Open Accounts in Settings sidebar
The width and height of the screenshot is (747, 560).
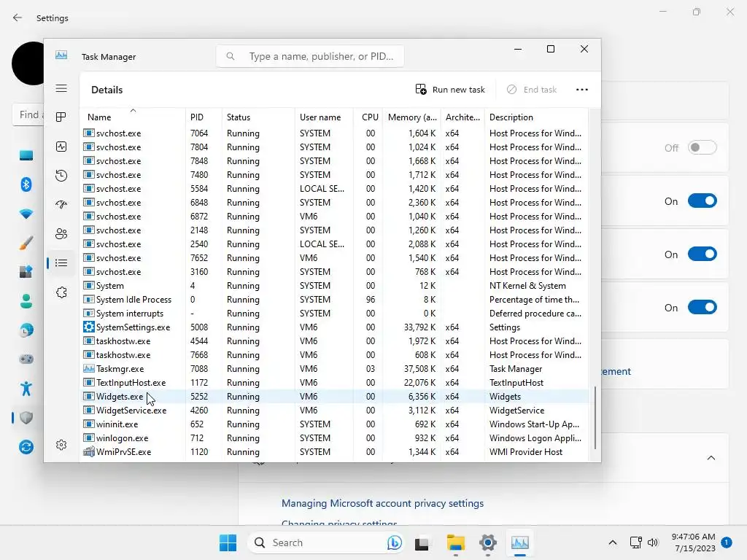tap(26, 301)
